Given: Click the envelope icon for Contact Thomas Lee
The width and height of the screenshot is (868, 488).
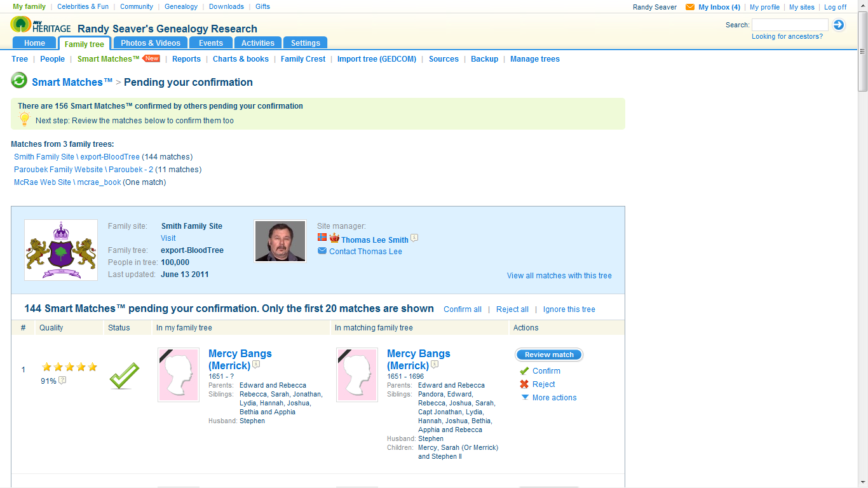Looking at the screenshot, I should (322, 251).
